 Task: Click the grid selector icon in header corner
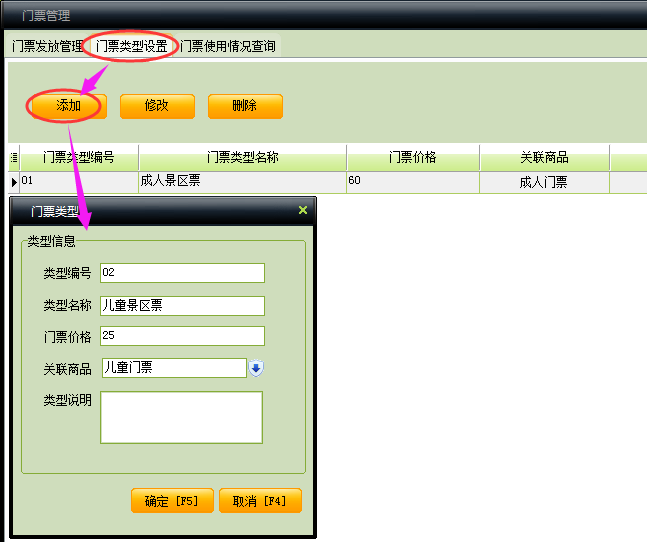(x=14, y=157)
